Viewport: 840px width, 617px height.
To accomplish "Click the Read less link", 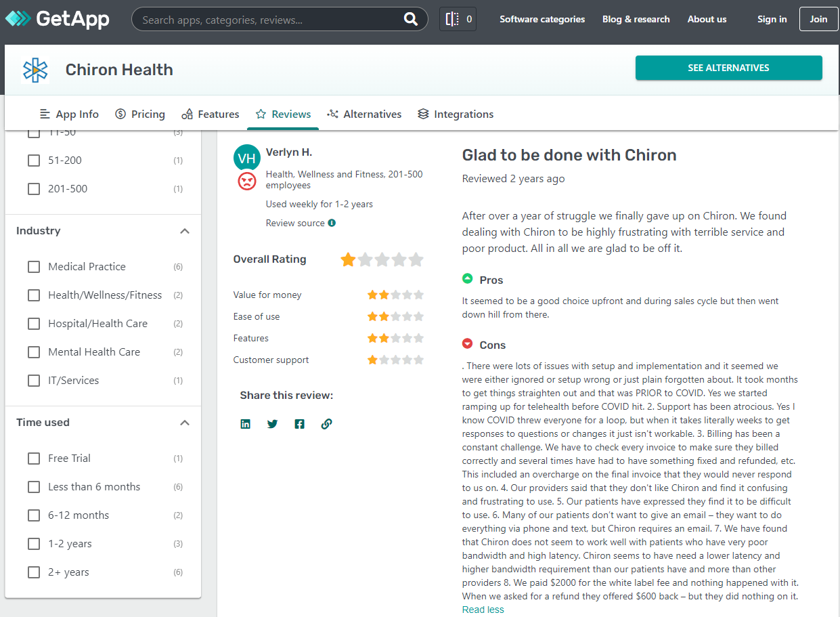I will tap(483, 610).
